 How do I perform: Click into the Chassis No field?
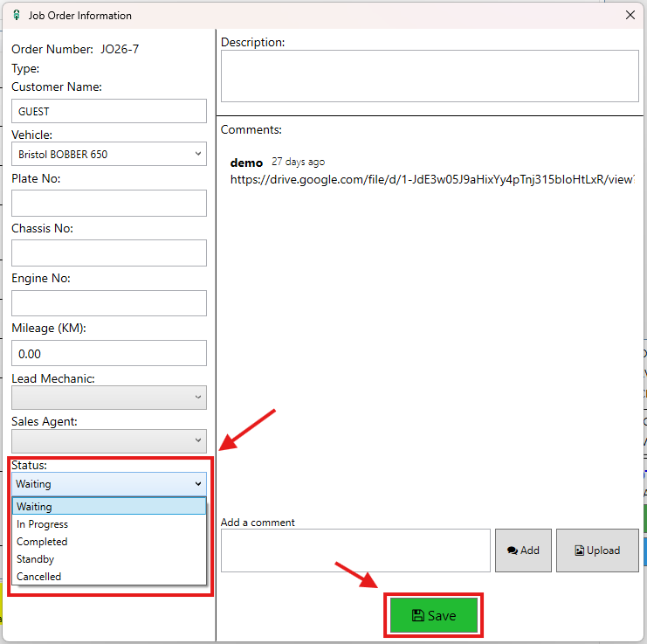109,253
